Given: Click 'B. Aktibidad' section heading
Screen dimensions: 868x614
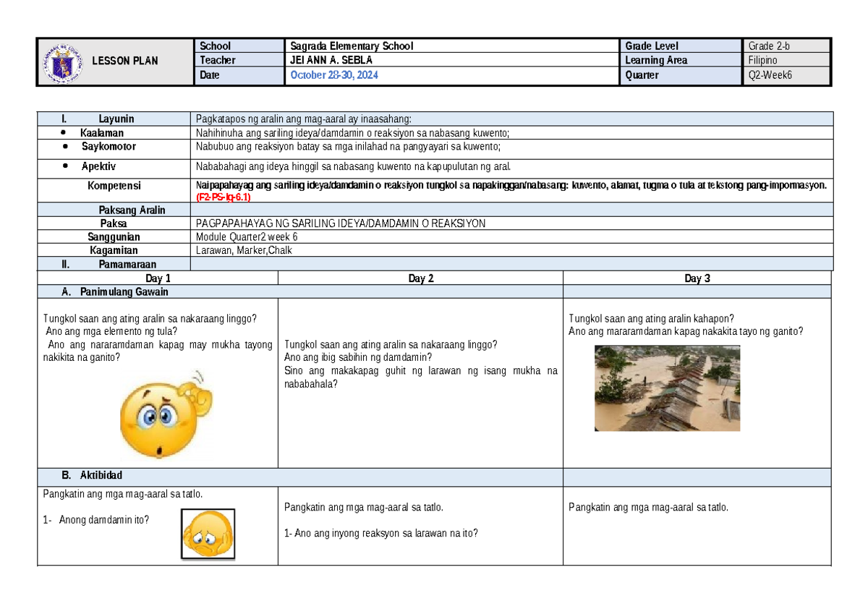Looking at the screenshot, I should coord(92,475).
